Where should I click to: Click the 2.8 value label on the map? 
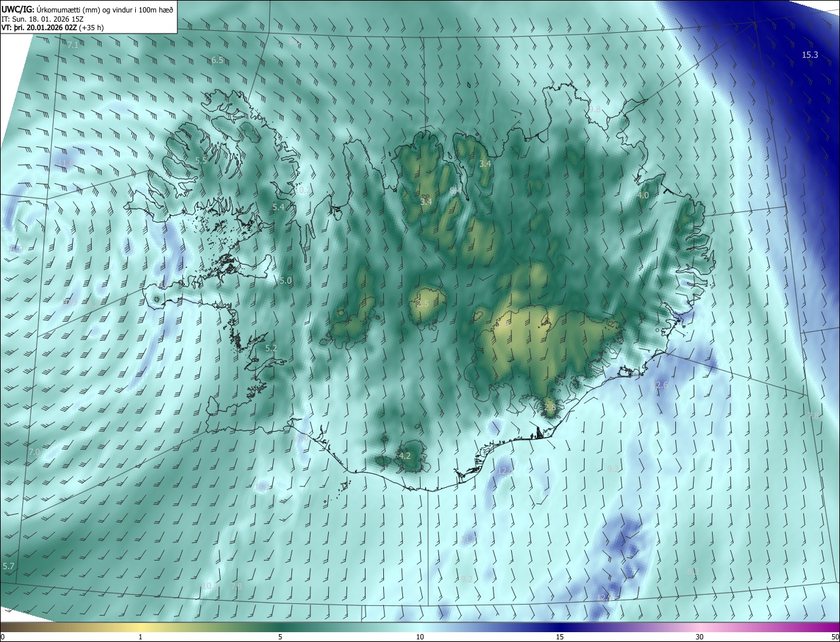(x=550, y=407)
